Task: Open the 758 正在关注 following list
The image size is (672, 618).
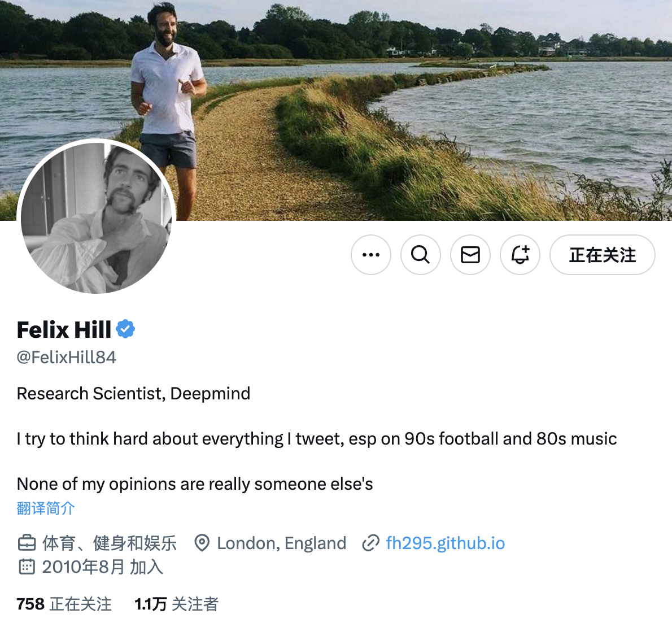Action: pyautogui.click(x=64, y=604)
